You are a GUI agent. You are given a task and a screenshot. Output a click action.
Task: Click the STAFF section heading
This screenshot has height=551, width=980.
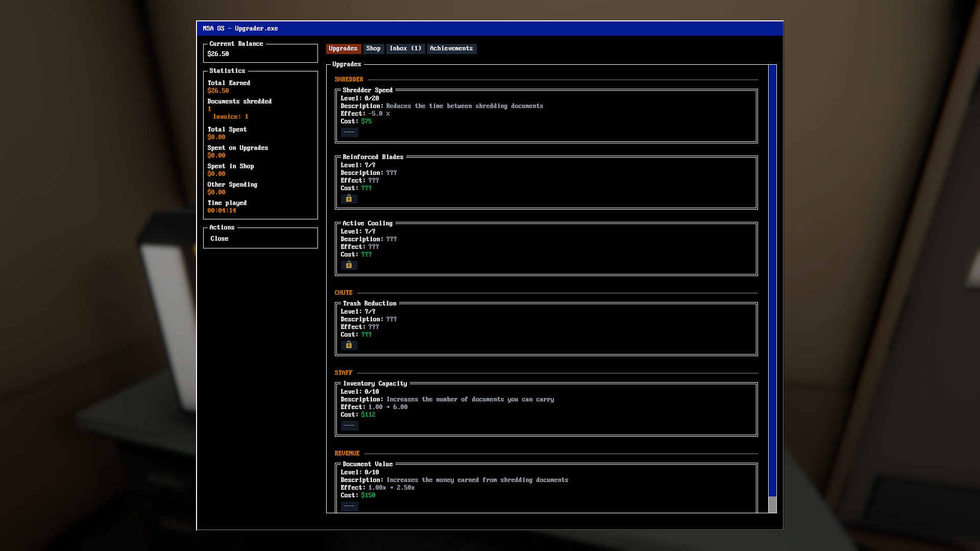pos(344,373)
